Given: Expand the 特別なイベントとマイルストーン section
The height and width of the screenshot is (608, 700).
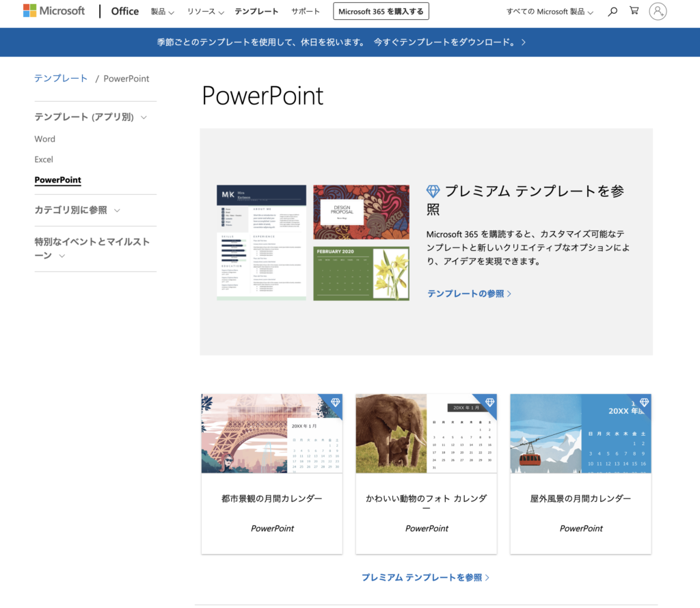Looking at the screenshot, I should pos(92,248).
